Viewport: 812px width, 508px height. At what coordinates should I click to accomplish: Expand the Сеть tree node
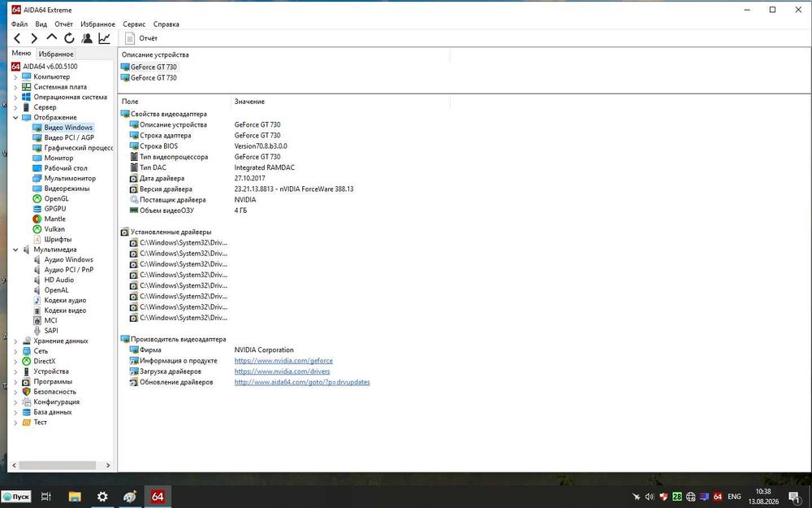pyautogui.click(x=15, y=351)
